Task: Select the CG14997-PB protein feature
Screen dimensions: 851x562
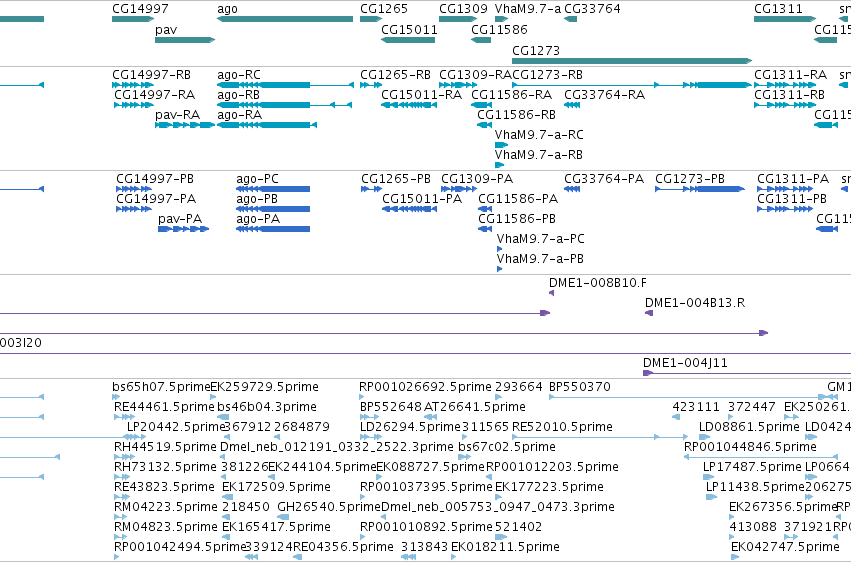Action: 134,189
